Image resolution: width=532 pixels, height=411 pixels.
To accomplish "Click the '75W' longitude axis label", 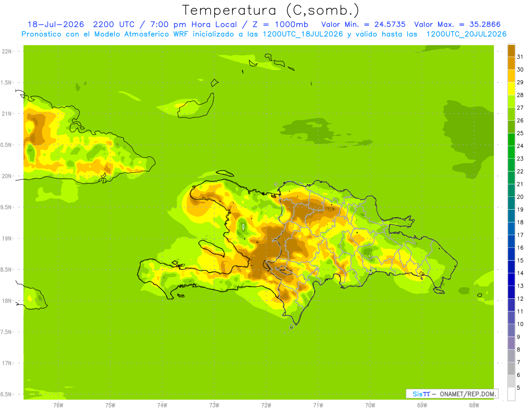I will [110, 405].
